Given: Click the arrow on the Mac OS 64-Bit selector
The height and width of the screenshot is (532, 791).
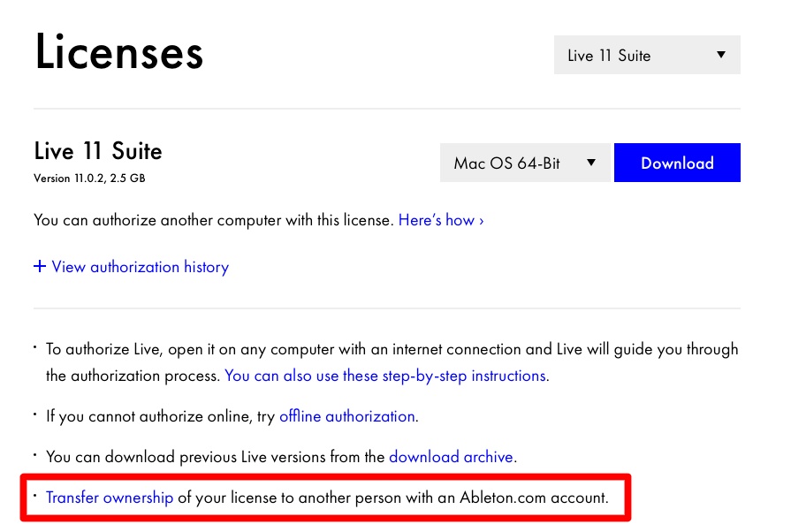Looking at the screenshot, I should pyautogui.click(x=591, y=163).
